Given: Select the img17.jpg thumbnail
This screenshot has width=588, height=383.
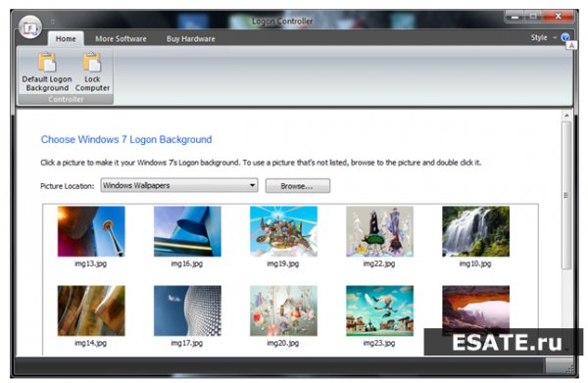Looking at the screenshot, I should pyautogui.click(x=187, y=311).
